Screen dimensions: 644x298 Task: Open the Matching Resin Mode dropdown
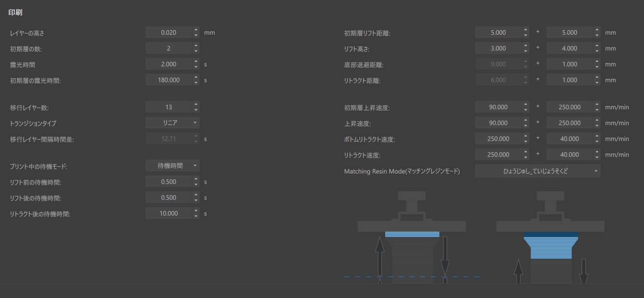coord(537,171)
